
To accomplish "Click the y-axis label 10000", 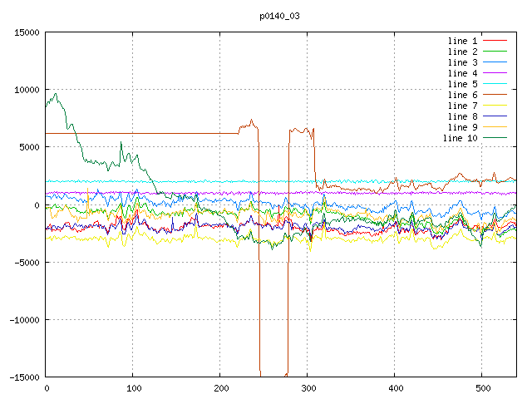I will tap(27, 90).
